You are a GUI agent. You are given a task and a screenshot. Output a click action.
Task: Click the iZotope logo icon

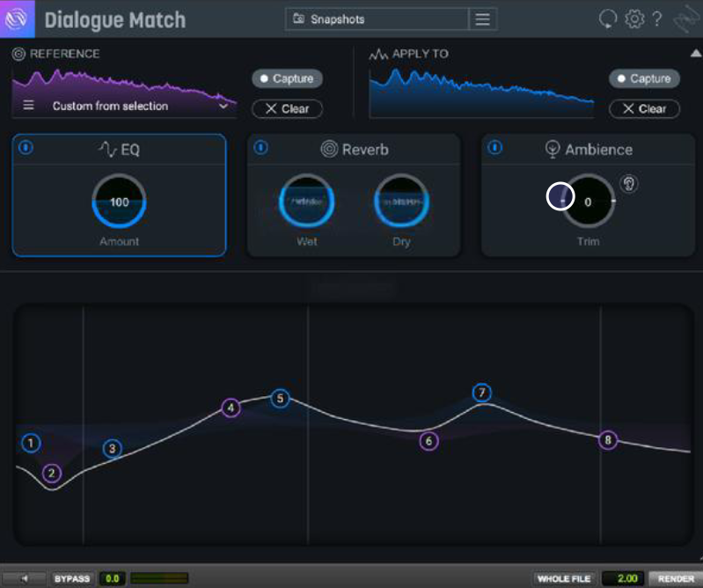[x=17, y=18]
